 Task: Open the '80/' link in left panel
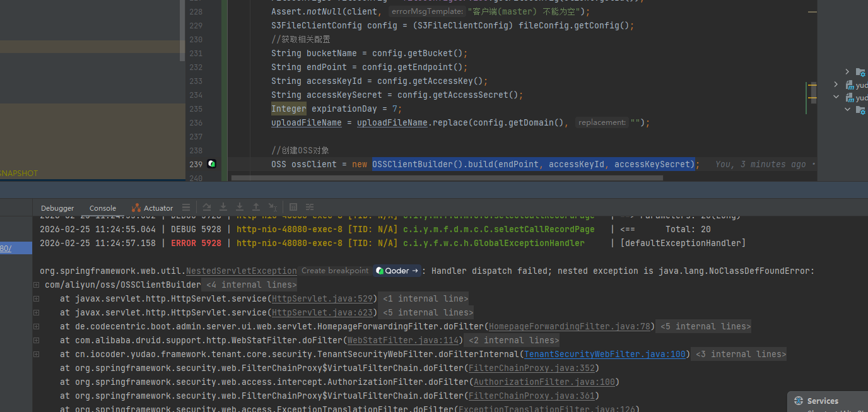(6, 248)
